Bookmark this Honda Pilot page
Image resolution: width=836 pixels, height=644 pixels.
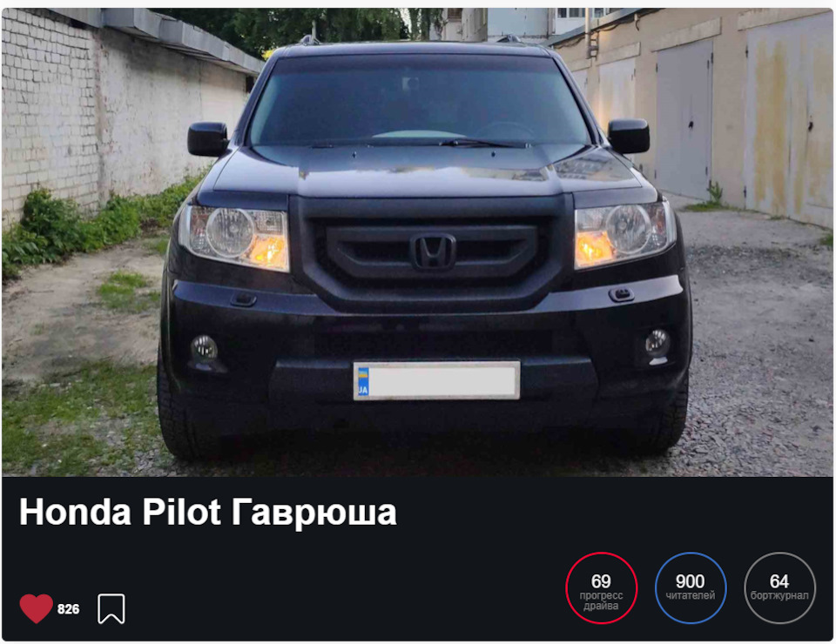pos(111,608)
